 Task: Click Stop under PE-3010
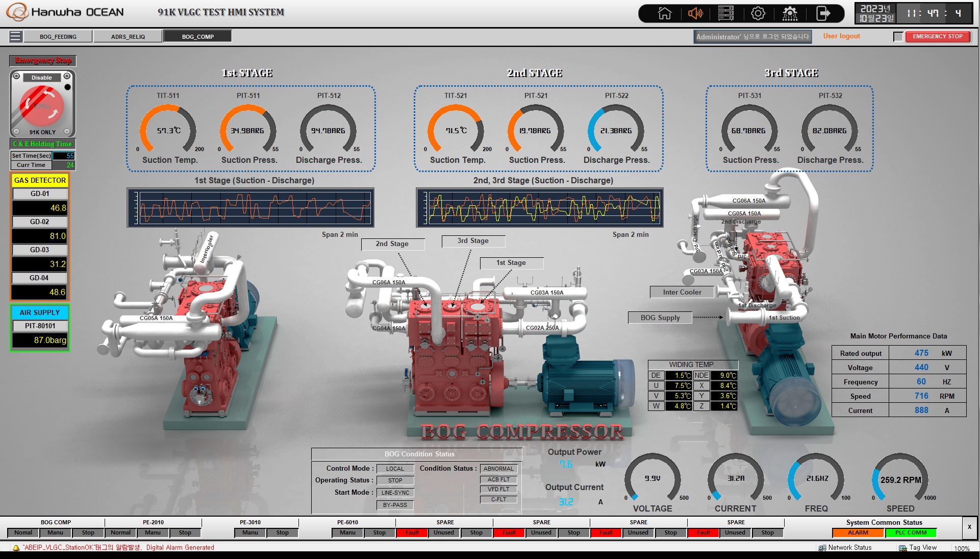[283, 532]
